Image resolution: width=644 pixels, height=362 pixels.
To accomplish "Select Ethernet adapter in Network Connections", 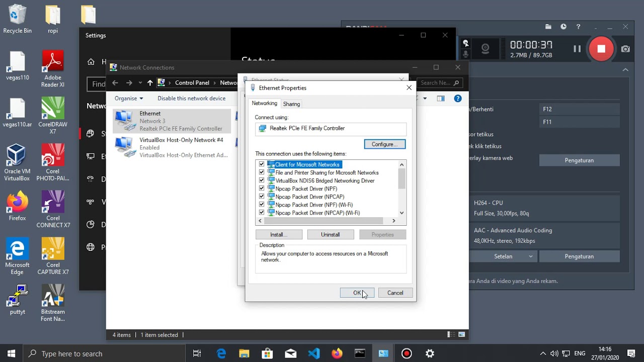I will click(172, 121).
